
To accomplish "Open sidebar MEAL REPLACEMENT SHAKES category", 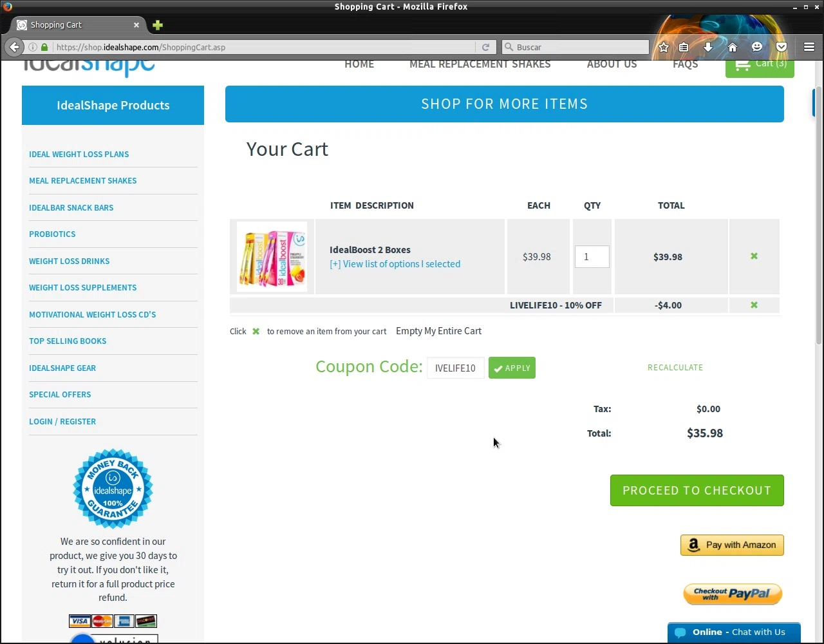I will point(82,181).
